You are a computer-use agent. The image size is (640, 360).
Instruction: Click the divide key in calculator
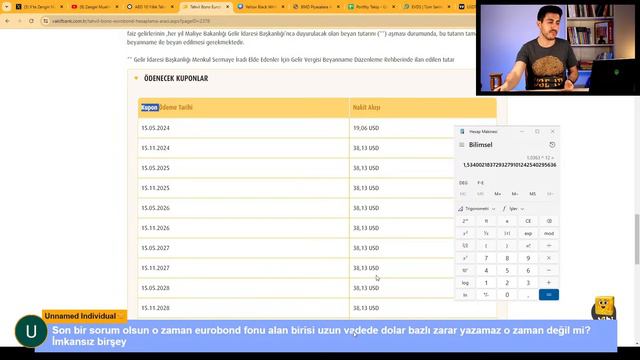[549, 246]
